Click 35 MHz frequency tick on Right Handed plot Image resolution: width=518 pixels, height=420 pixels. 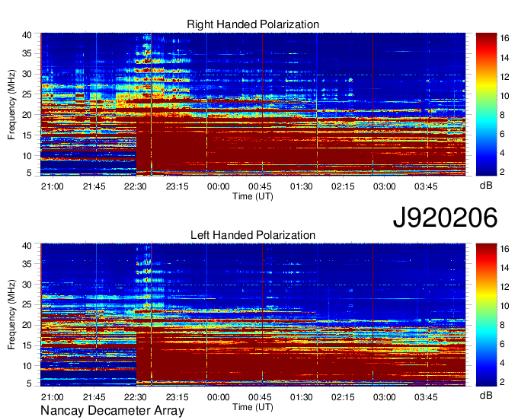27,53
